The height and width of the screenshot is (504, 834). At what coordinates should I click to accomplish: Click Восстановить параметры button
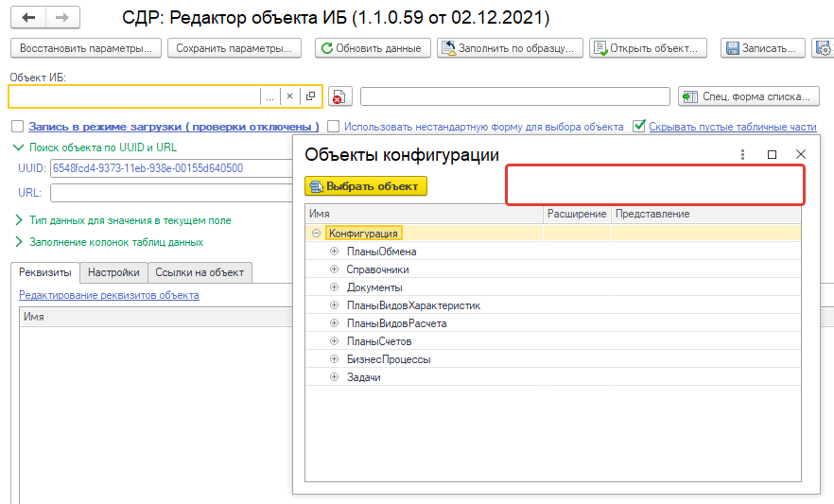pos(86,48)
